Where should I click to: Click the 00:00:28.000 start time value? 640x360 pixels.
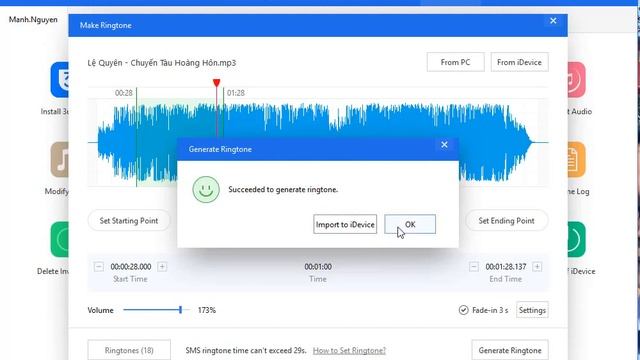[x=131, y=267]
